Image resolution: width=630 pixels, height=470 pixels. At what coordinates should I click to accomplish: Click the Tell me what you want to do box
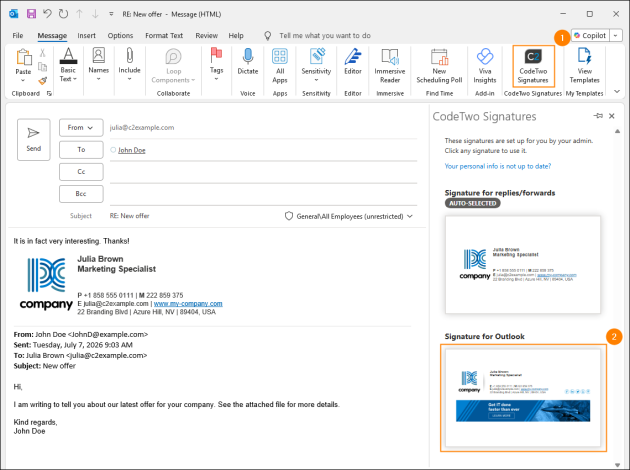point(325,35)
